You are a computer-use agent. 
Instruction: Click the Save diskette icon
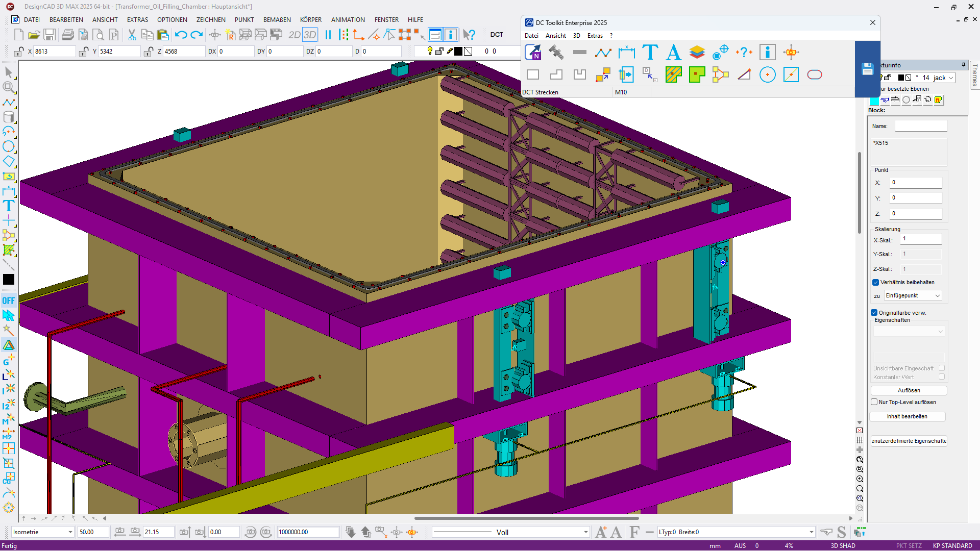(49, 35)
